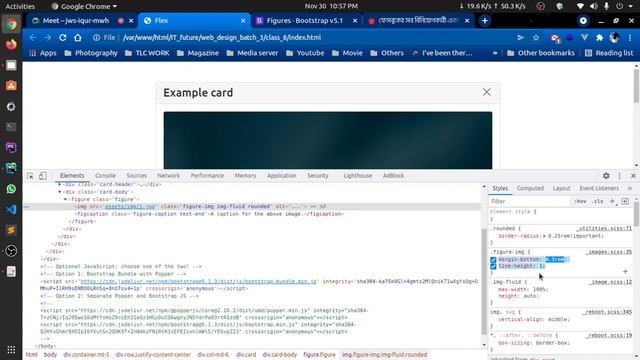Open DevTools settings gear
This screenshot has width=640, height=360.
(606, 176)
